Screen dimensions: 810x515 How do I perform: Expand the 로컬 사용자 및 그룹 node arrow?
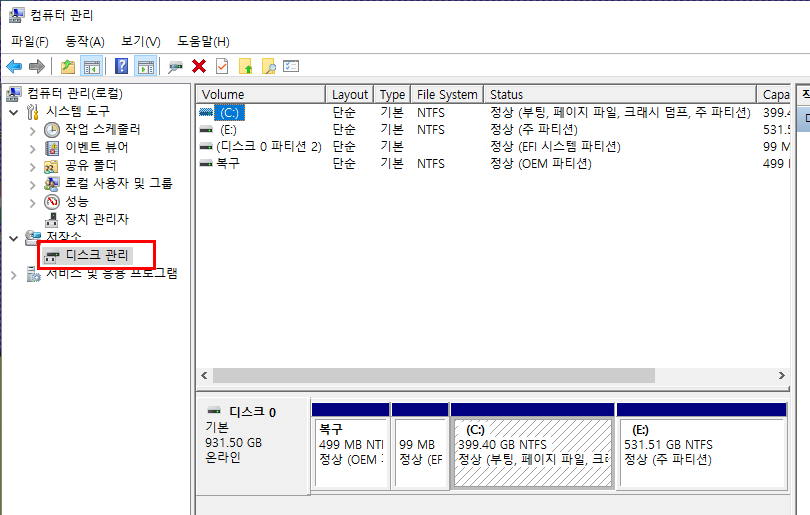click(33, 185)
